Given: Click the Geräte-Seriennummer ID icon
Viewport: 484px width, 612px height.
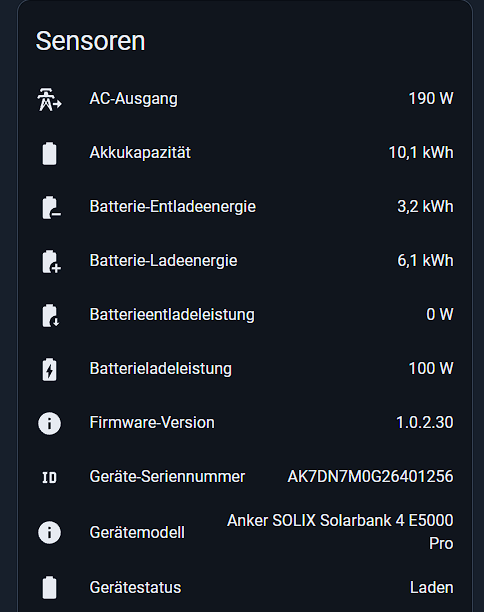Looking at the screenshot, I should point(49,477).
